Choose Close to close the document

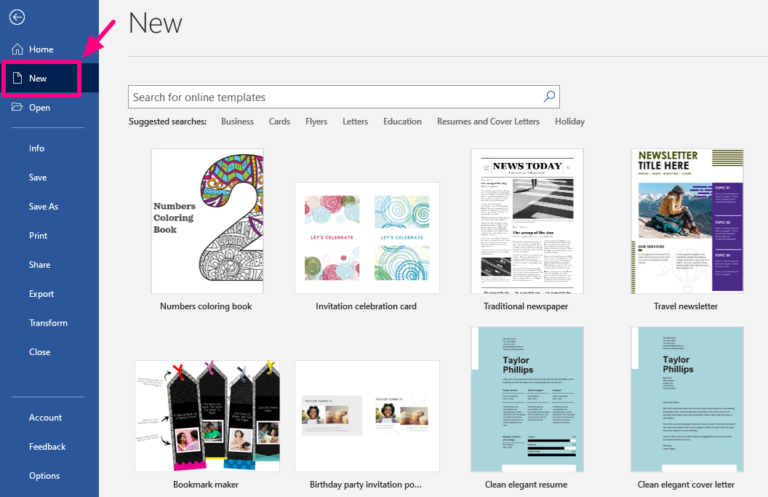pyautogui.click(x=39, y=352)
